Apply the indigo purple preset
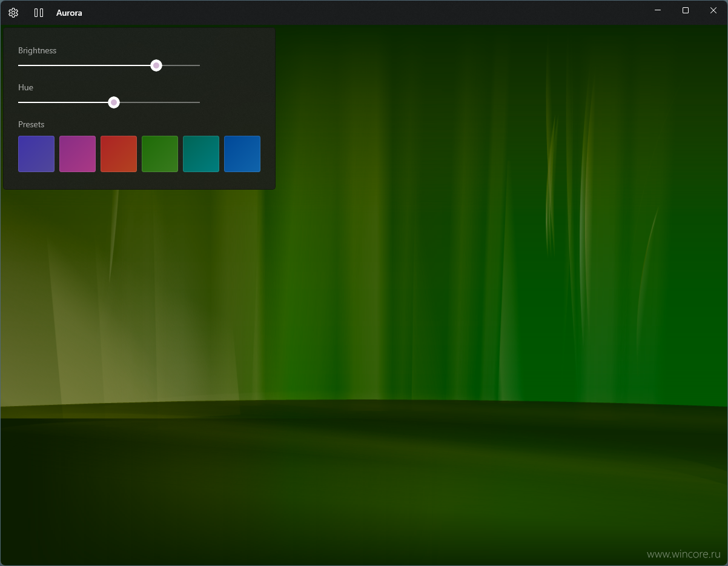The height and width of the screenshot is (566, 728). tap(36, 154)
